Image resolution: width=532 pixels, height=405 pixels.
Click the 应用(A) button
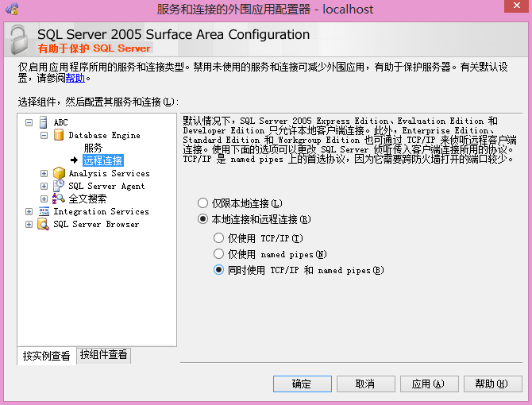[429, 384]
